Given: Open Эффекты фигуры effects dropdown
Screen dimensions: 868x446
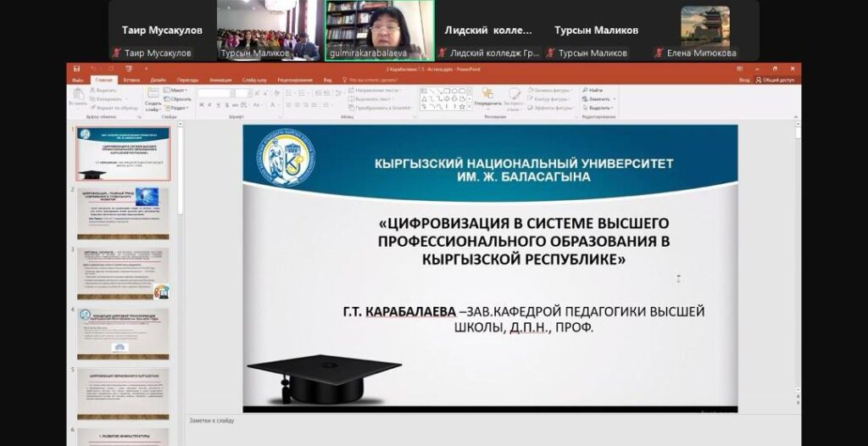Looking at the screenshot, I should (x=551, y=108).
